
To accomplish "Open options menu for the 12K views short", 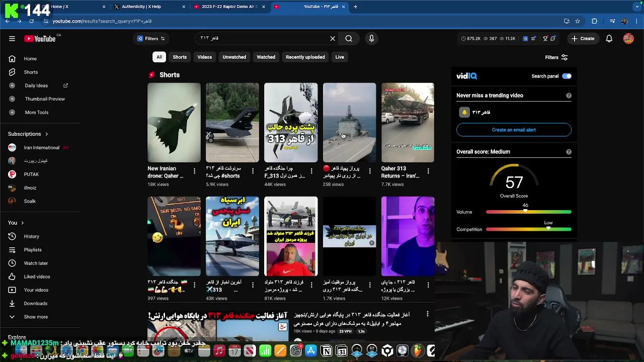I will coord(428,285).
